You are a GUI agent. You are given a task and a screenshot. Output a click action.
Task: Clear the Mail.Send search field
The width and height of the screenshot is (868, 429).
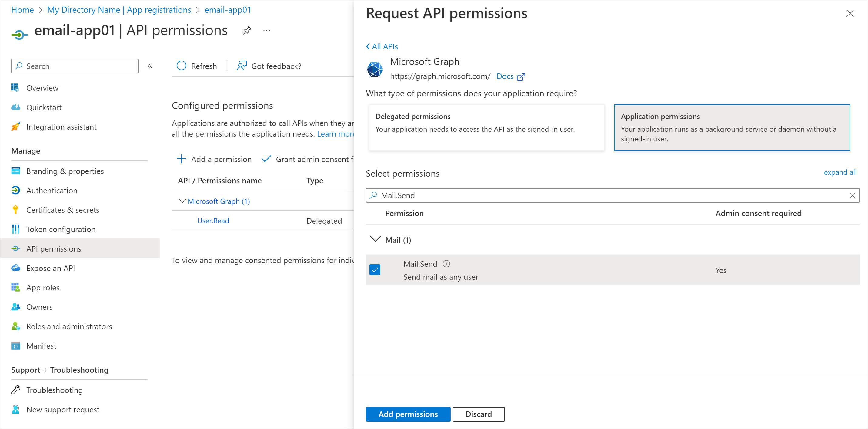pos(853,195)
